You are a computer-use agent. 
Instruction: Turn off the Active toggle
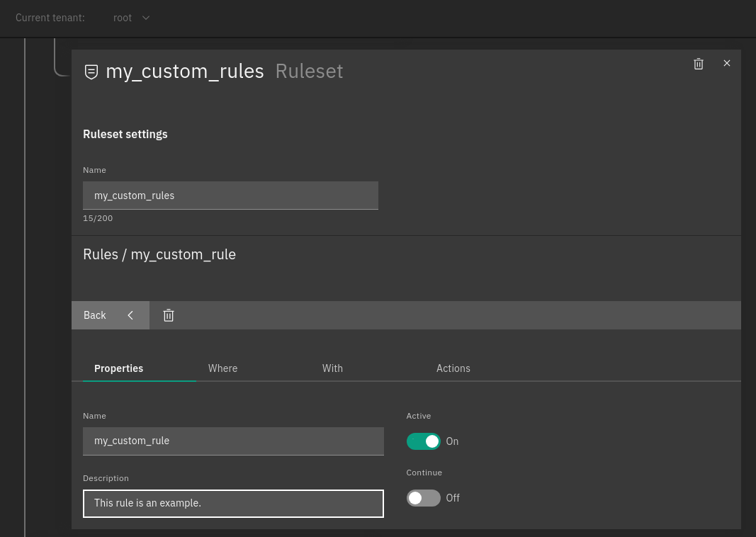(423, 441)
